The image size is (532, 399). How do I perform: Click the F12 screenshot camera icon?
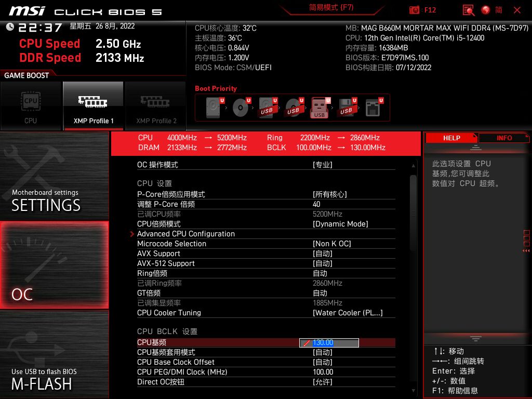(414, 10)
